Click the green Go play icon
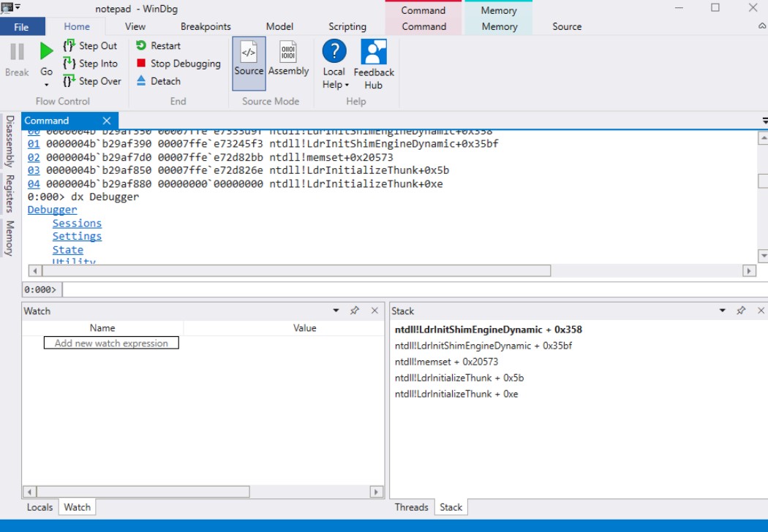 coord(47,51)
